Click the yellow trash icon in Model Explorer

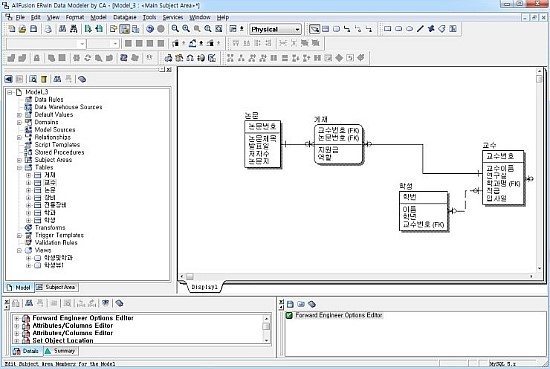44,79
